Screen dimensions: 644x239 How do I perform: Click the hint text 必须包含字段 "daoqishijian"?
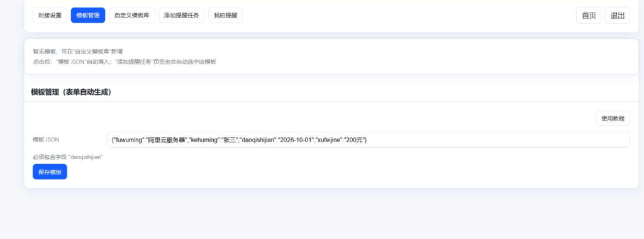tap(68, 157)
